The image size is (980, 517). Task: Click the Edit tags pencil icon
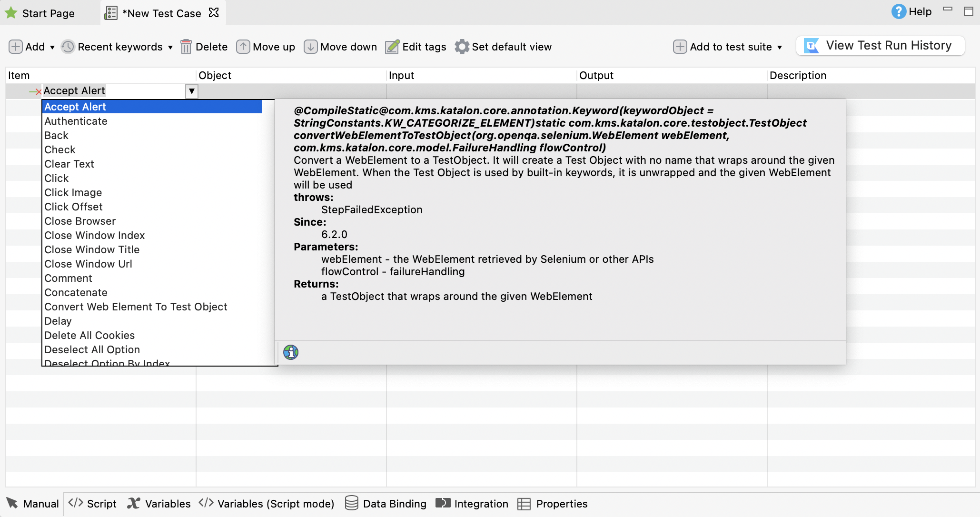pos(391,47)
